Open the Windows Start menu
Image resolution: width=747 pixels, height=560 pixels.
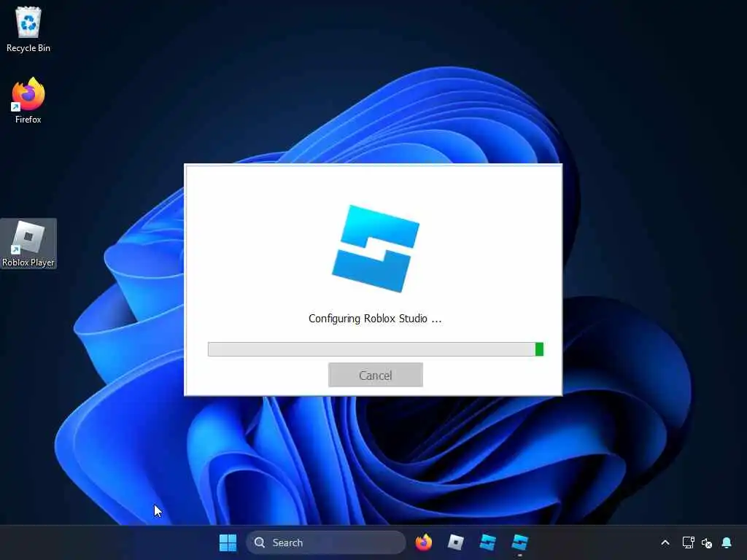coord(228,542)
